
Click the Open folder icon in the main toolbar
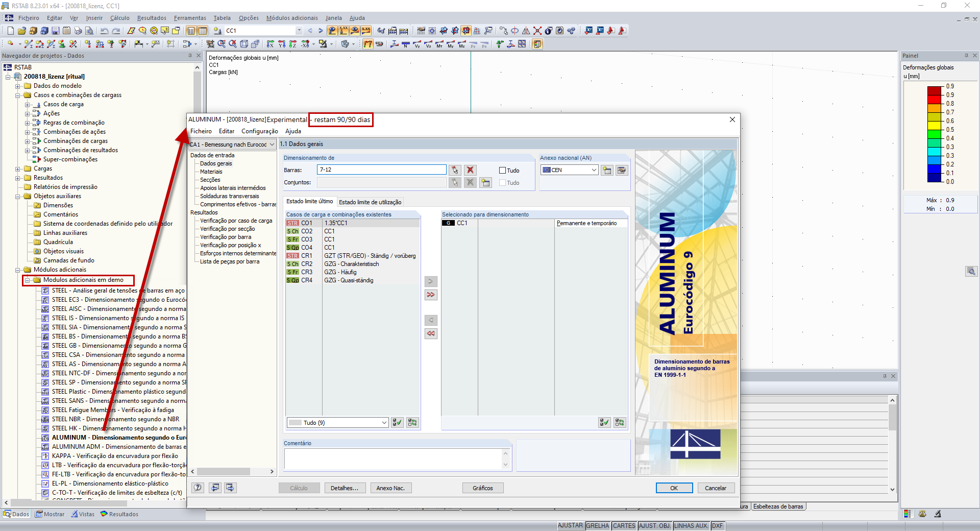coord(21,31)
